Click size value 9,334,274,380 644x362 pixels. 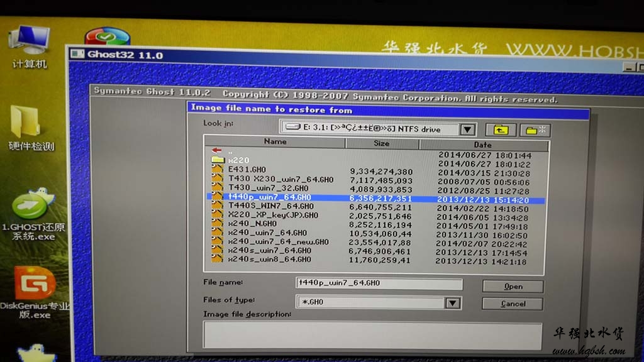tap(380, 172)
